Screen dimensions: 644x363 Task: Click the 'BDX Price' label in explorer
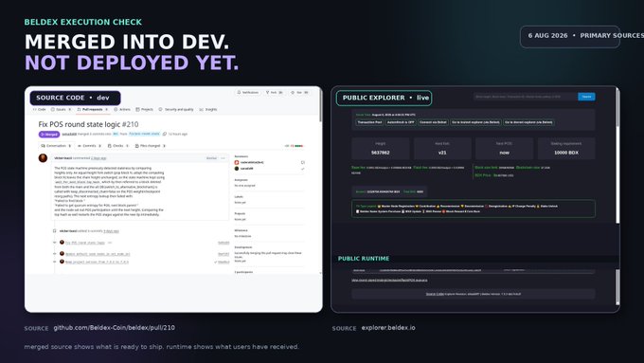pyautogui.click(x=483, y=175)
